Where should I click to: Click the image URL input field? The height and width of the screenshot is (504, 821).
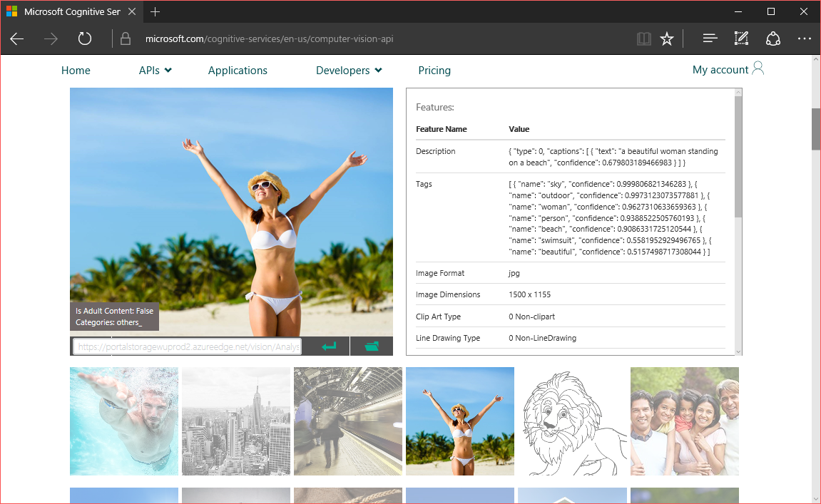pyautogui.click(x=188, y=346)
